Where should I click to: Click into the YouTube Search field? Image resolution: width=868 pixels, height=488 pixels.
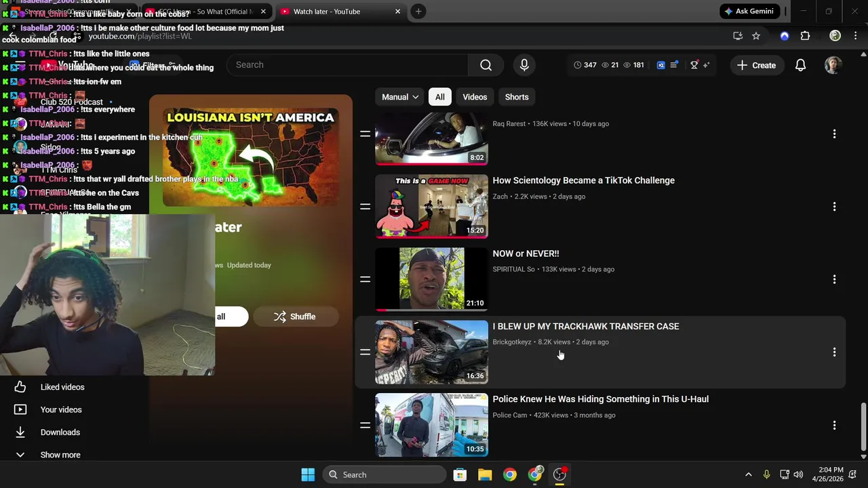click(x=347, y=65)
